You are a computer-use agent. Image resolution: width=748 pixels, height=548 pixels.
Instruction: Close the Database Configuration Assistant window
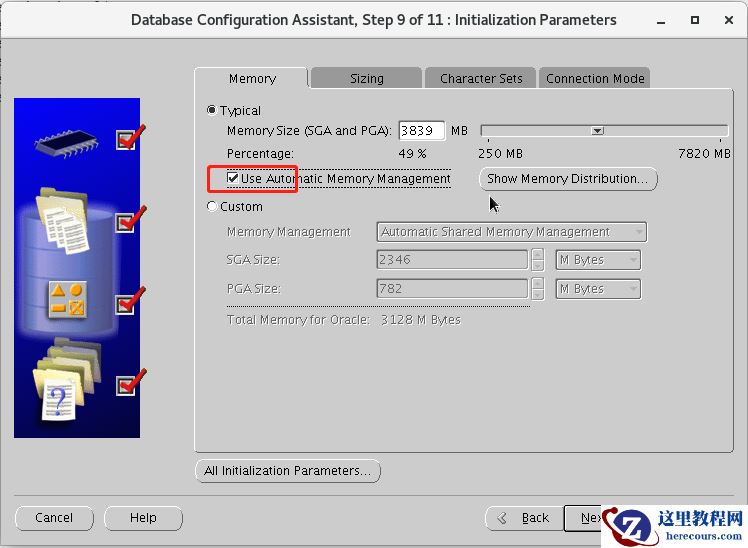click(729, 20)
